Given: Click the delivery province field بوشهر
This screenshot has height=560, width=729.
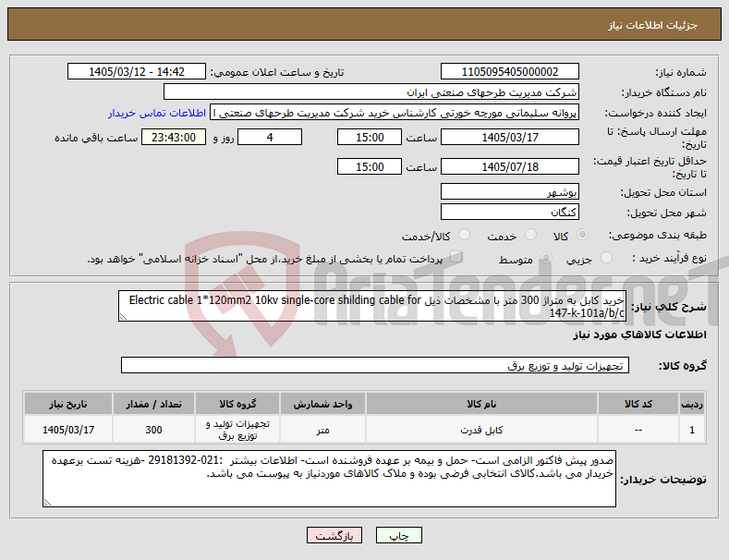Looking at the screenshot, I should (509, 191).
